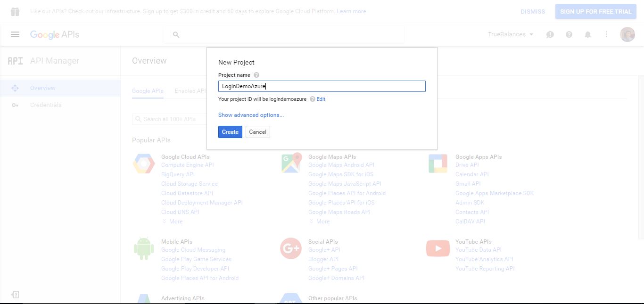Click the Google Cloud APIs hexagon icon
The width and height of the screenshot is (644, 304).
(x=144, y=164)
